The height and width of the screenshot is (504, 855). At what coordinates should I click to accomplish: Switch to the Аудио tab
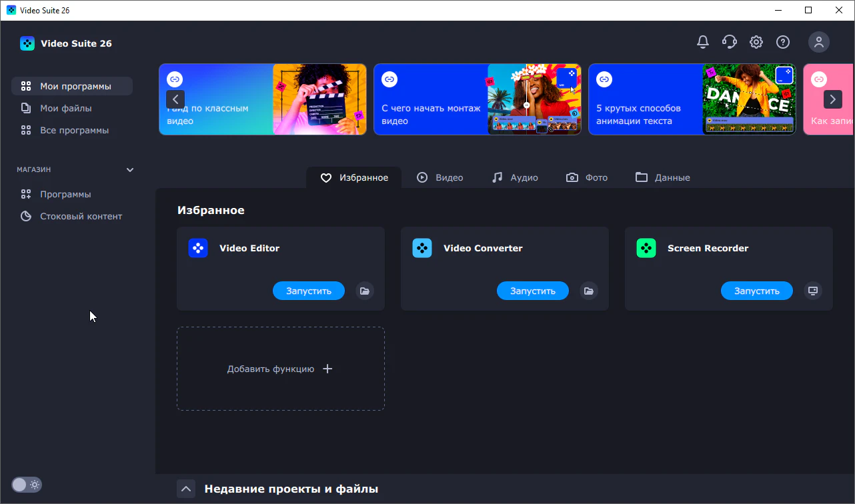[x=514, y=177]
